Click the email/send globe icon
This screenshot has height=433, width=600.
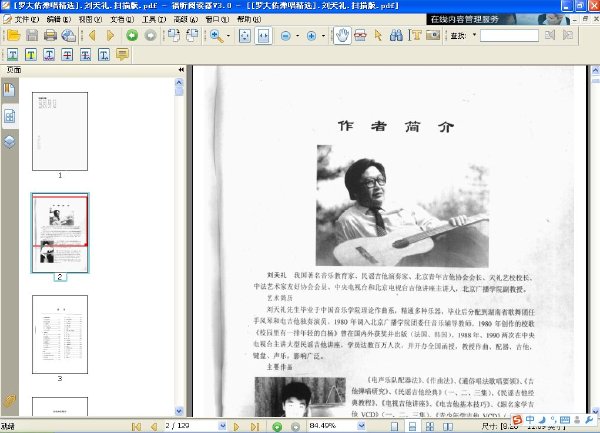tap(69, 36)
